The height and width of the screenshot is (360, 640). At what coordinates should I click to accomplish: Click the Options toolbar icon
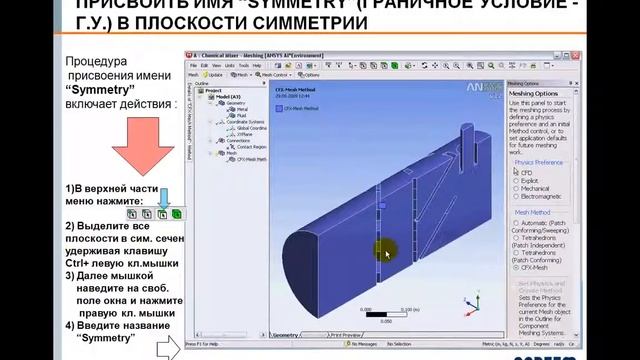(x=301, y=75)
